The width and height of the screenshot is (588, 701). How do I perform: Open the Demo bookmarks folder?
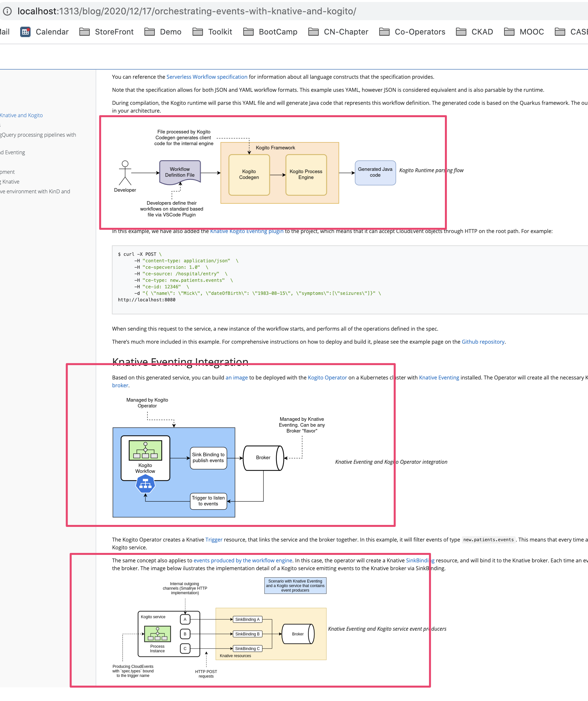163,32
